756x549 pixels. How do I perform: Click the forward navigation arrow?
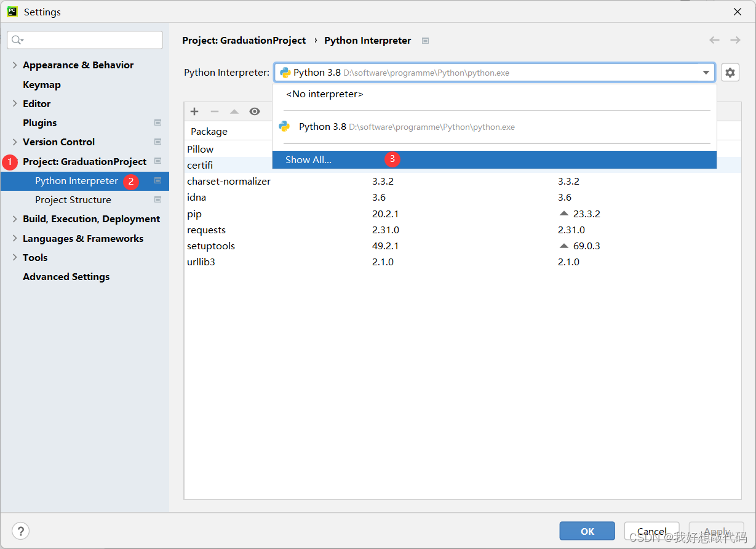(x=735, y=40)
